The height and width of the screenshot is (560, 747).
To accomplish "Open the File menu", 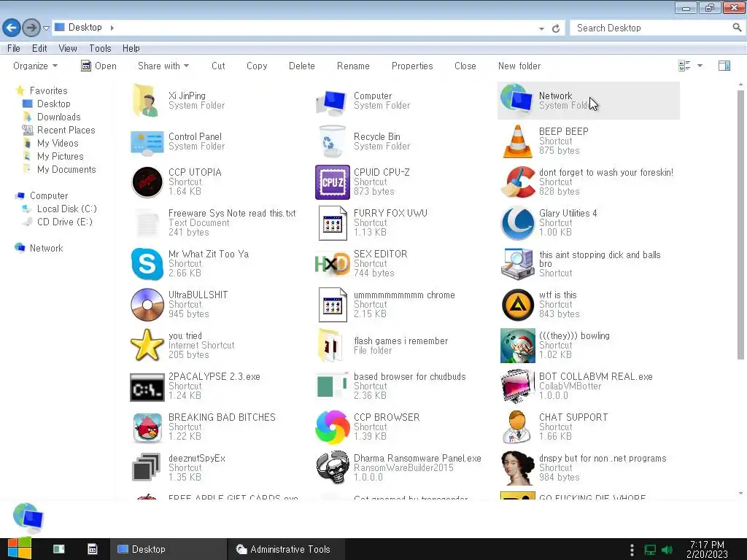I will pos(14,48).
